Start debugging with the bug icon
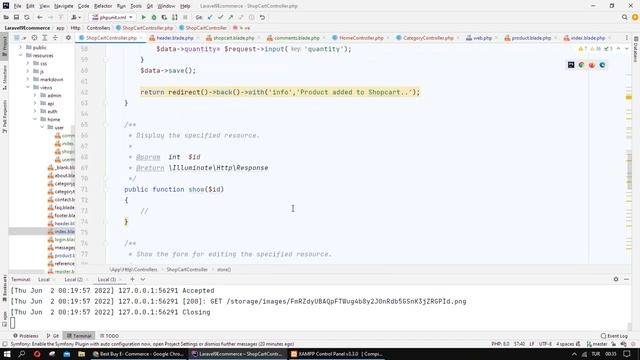The height and width of the screenshot is (360, 640). 154,18
